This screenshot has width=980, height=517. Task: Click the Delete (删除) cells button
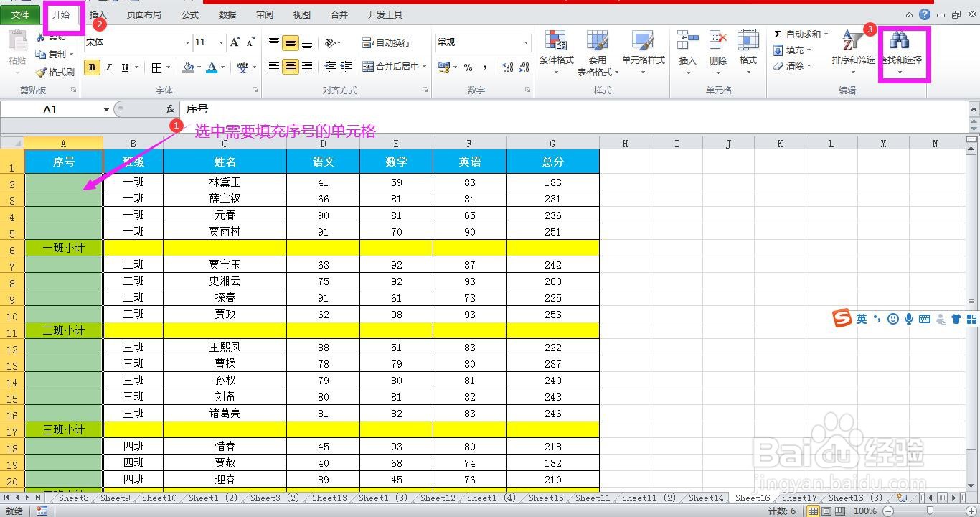point(717,53)
